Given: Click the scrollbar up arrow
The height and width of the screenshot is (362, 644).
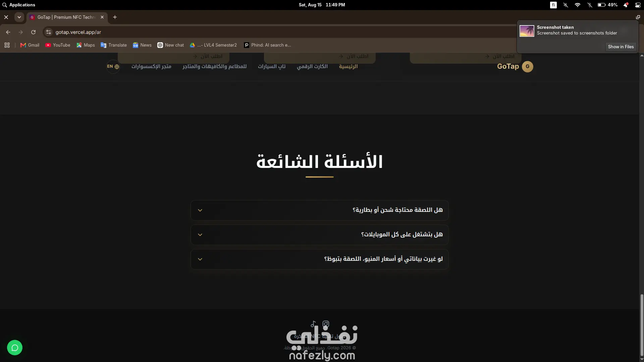Looking at the screenshot, I should (642, 55).
